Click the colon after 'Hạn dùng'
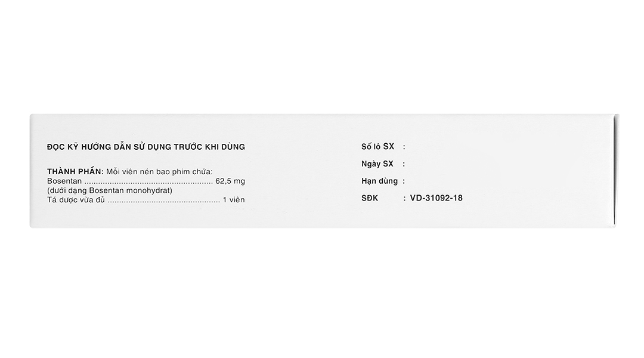 point(404,181)
